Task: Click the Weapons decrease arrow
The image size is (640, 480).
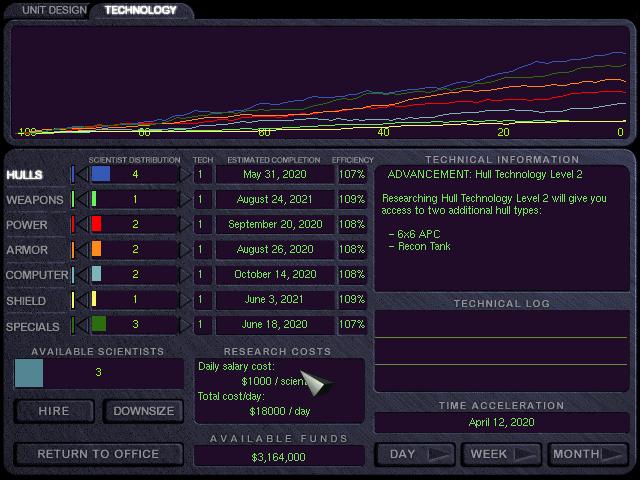Action: 80,200
